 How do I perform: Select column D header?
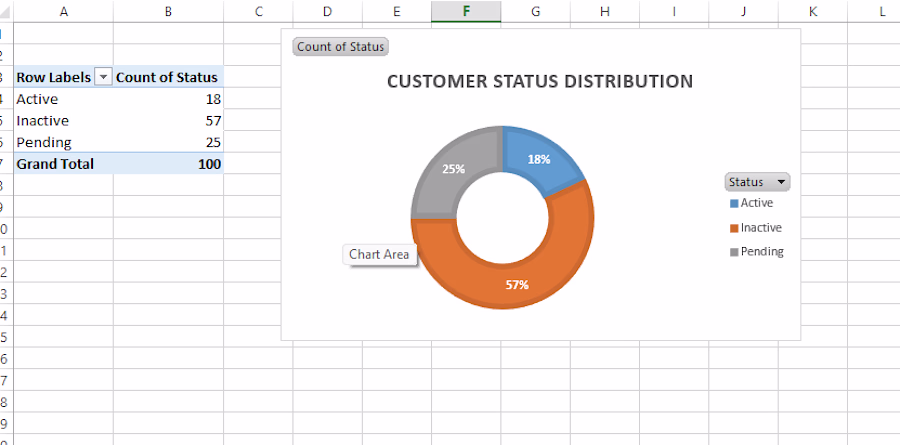[x=327, y=11]
